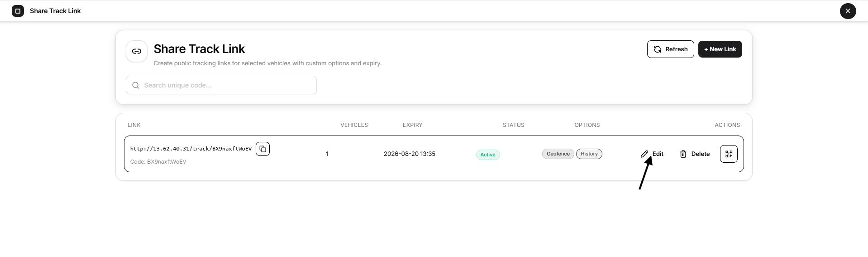
Task: Click the black square app icon
Action: pos(18,11)
